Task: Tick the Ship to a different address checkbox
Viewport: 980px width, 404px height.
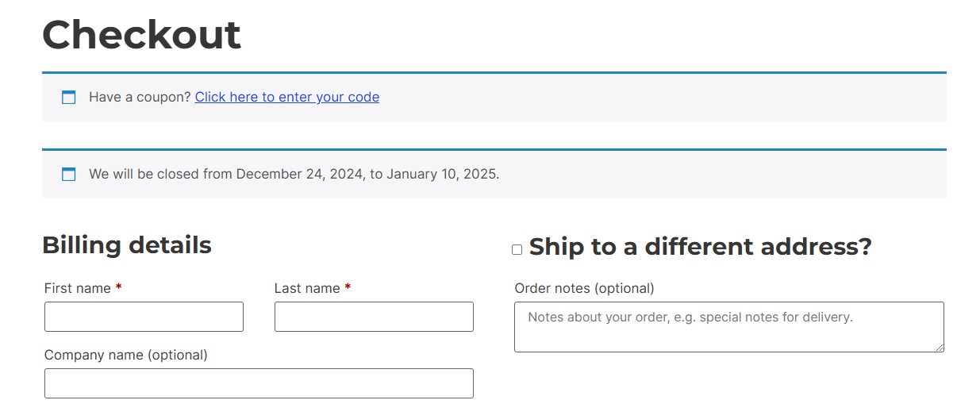Action: click(517, 249)
